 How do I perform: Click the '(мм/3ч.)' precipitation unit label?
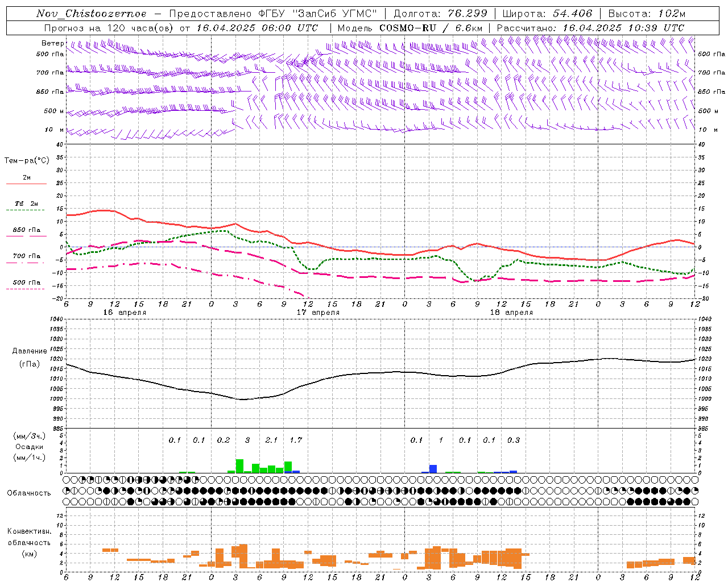point(30,436)
